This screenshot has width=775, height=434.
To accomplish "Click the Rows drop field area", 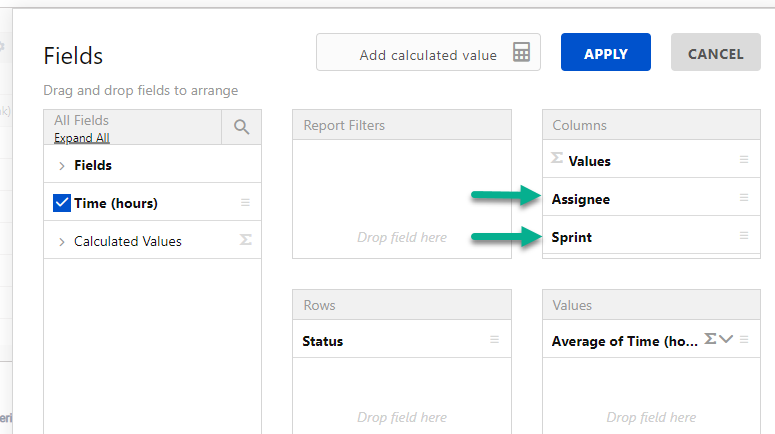I will click(x=401, y=396).
